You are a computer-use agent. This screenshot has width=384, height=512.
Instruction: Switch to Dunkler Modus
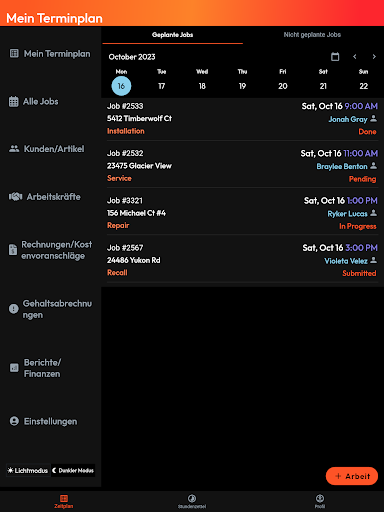(x=73, y=470)
